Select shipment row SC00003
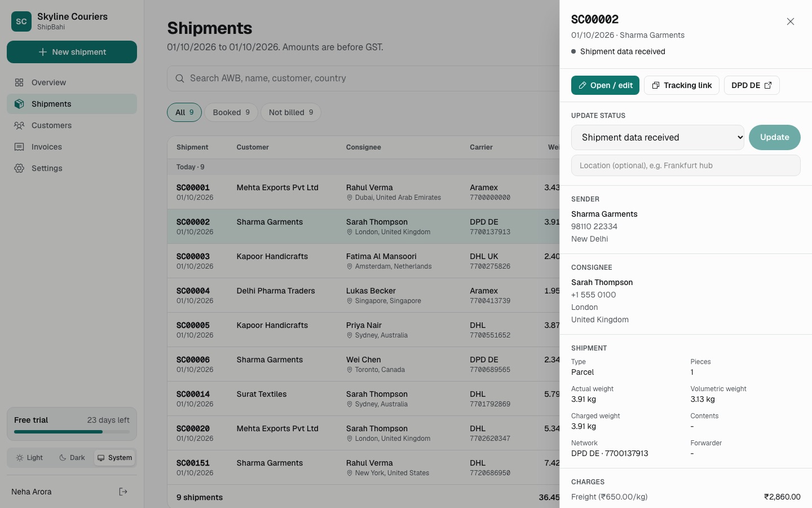 (363, 261)
